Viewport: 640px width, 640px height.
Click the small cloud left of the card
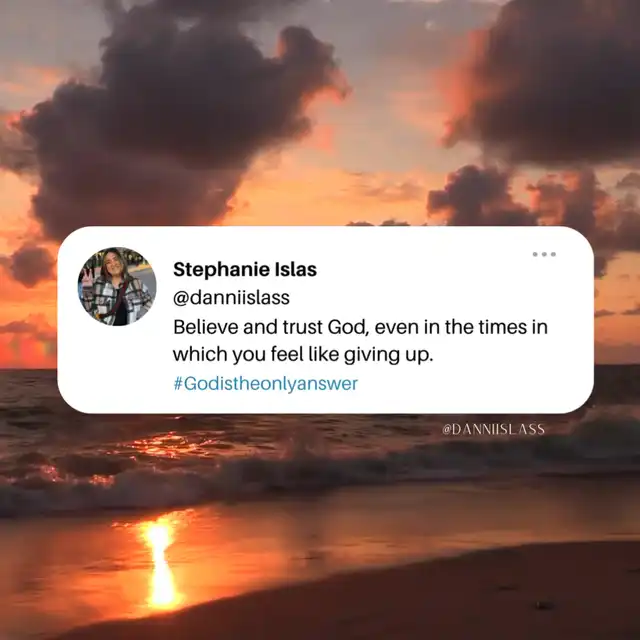pyautogui.click(x=33, y=265)
